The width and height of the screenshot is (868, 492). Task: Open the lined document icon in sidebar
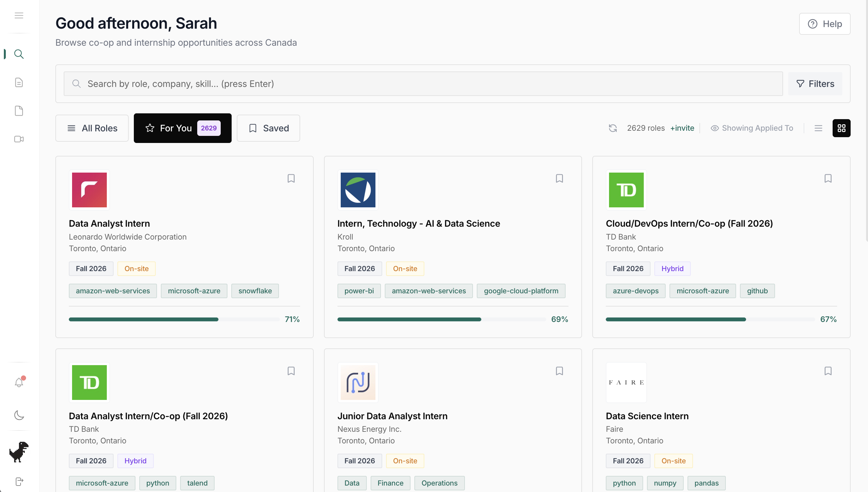click(19, 82)
